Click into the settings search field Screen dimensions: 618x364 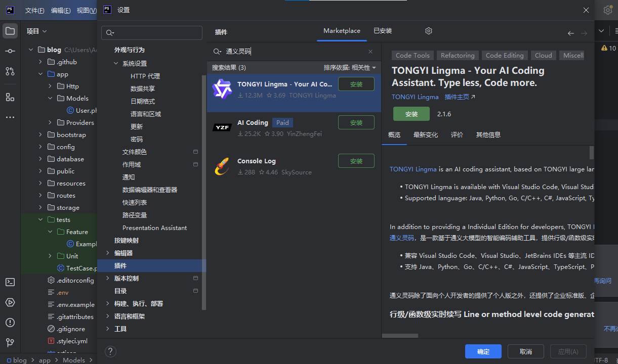point(152,33)
